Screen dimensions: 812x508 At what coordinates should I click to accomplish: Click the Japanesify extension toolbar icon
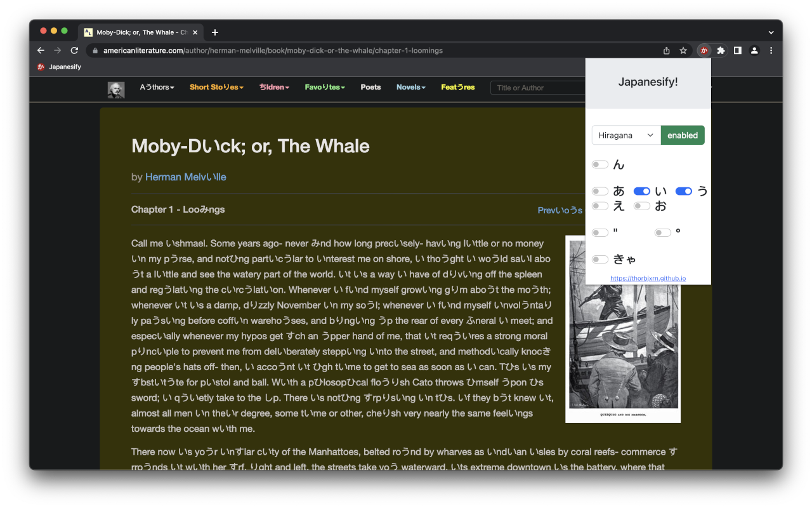click(x=704, y=51)
